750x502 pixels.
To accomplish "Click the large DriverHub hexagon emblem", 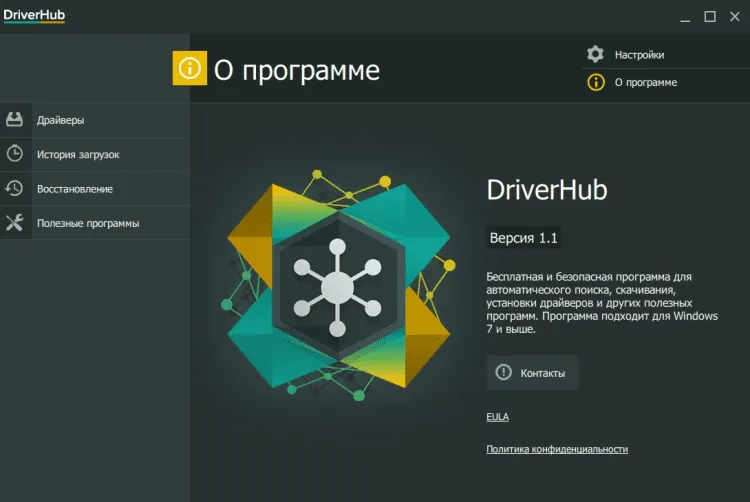I will click(x=338, y=285).
